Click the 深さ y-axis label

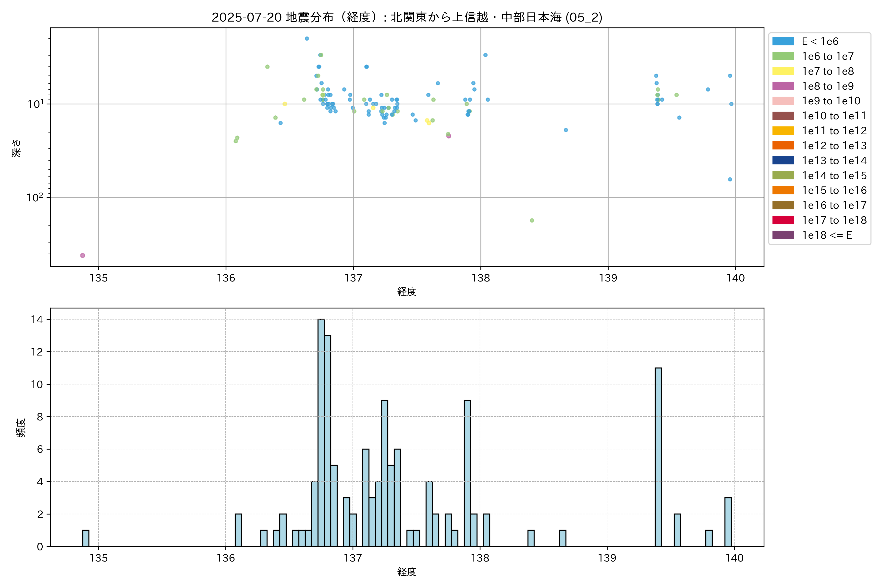(x=16, y=148)
